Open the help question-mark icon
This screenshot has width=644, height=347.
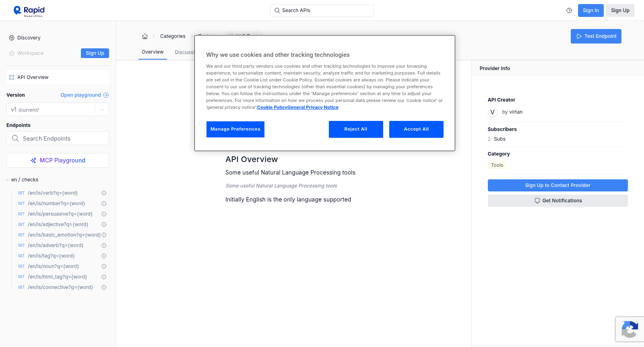[569, 10]
